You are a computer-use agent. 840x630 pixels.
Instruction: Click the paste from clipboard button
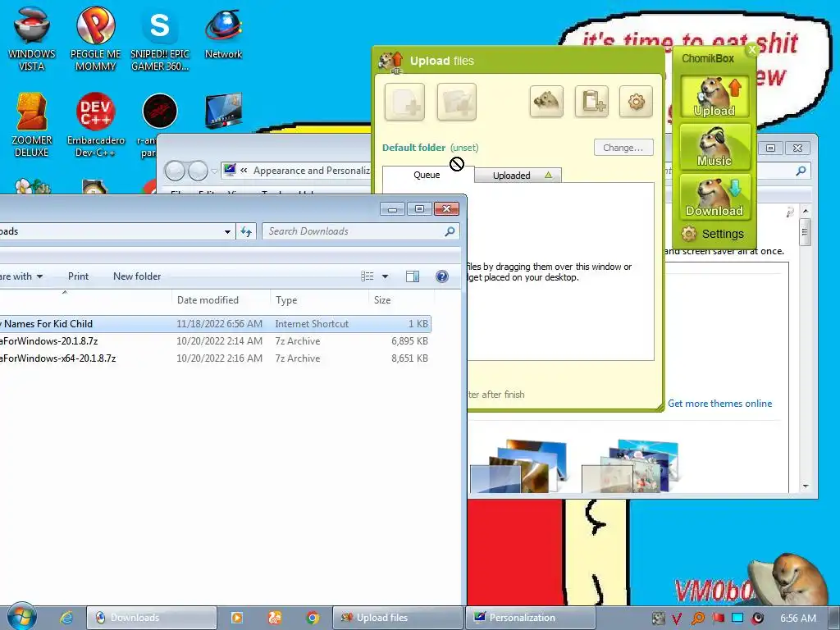(591, 101)
